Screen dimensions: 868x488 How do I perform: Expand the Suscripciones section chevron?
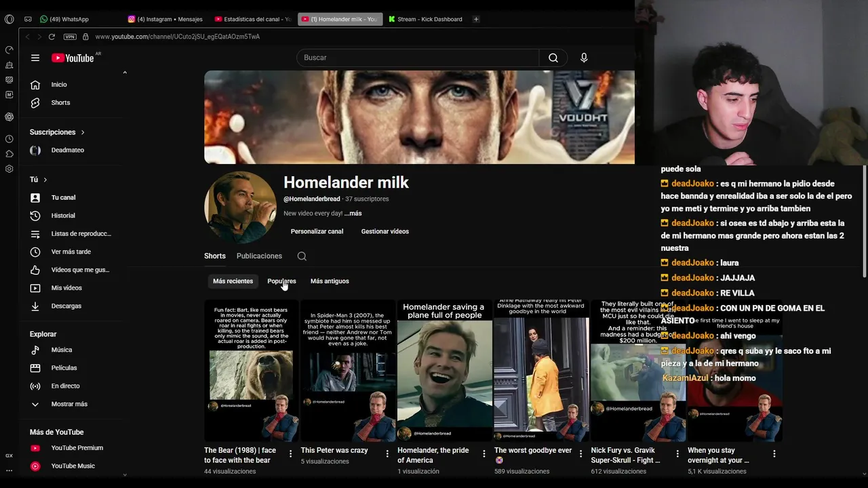(x=83, y=132)
